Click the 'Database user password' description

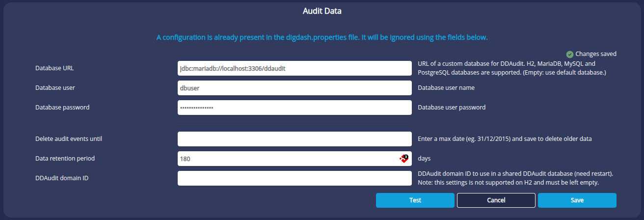coord(452,108)
